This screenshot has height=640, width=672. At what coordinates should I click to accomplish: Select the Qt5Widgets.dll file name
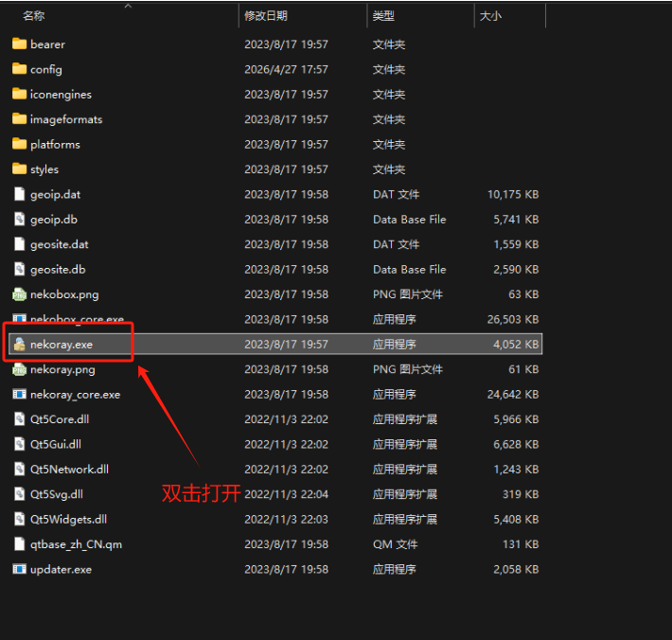coord(68,519)
